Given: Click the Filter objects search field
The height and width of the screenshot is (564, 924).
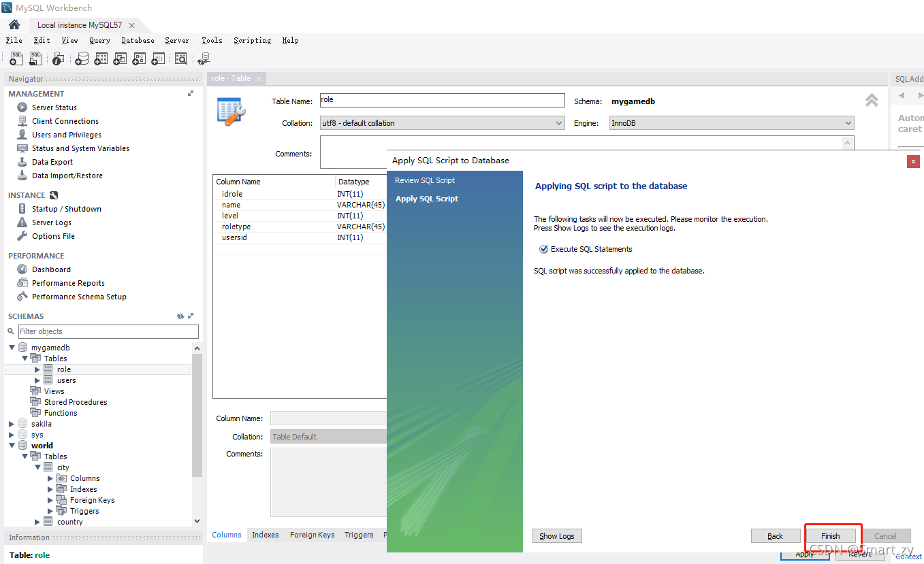Looking at the screenshot, I should pyautogui.click(x=108, y=331).
